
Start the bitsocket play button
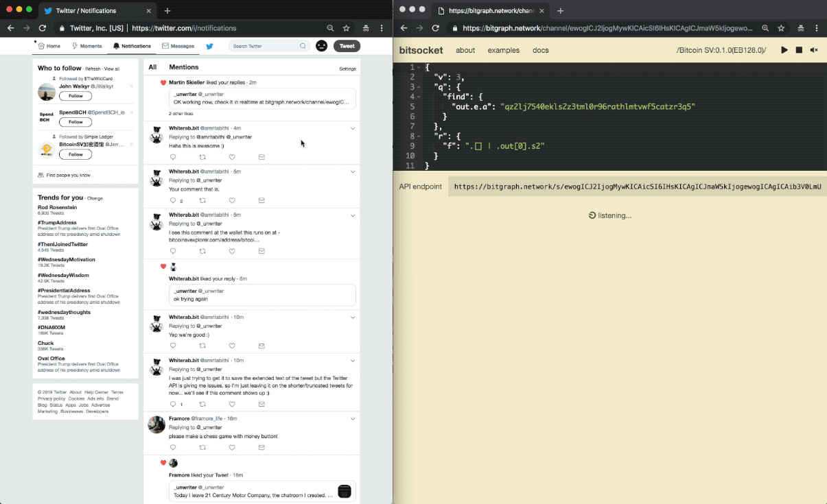pyautogui.click(x=784, y=50)
